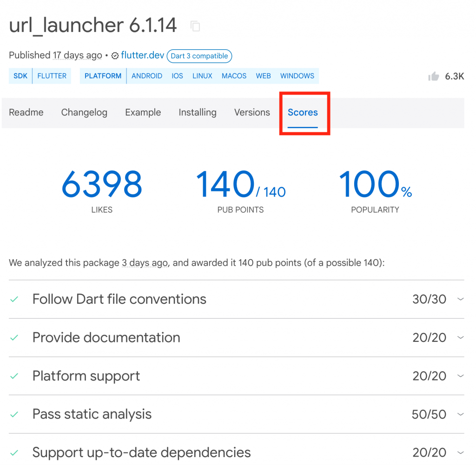
Task: Select the FLUTTER tag
Action: point(52,76)
